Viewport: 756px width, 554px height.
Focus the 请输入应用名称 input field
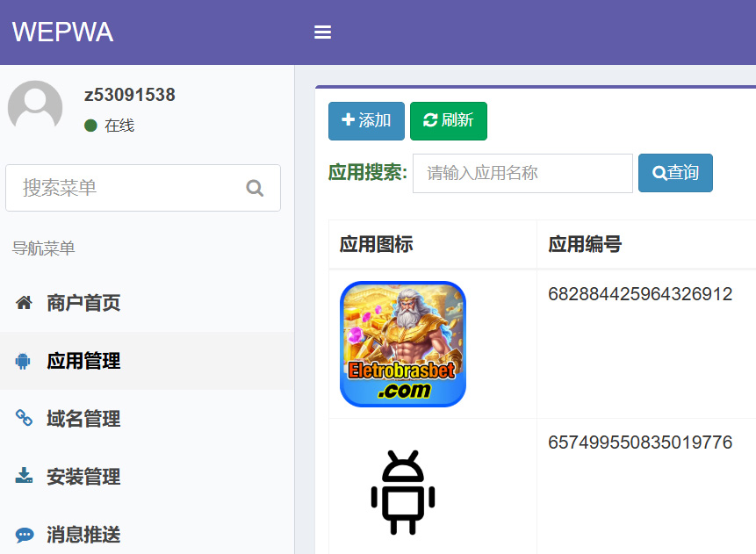click(x=522, y=173)
